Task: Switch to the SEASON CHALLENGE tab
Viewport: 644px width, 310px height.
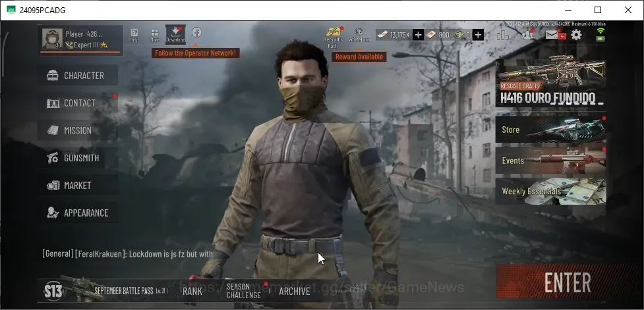Action: point(243,291)
